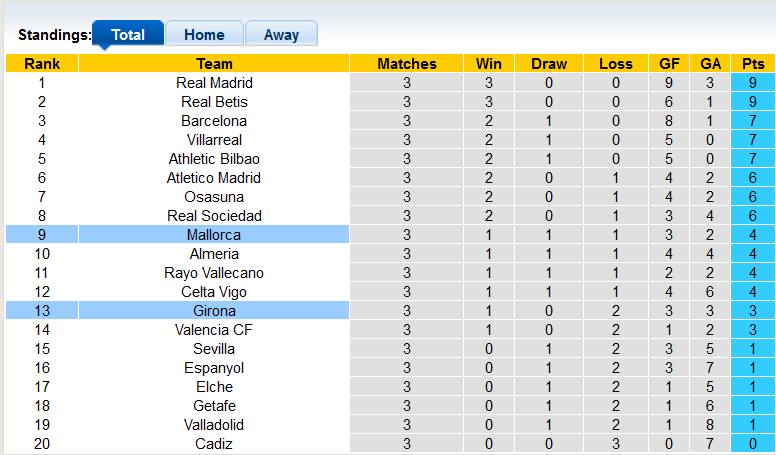Click the Rank column header
Screen dimensions: 776x455
(x=42, y=64)
